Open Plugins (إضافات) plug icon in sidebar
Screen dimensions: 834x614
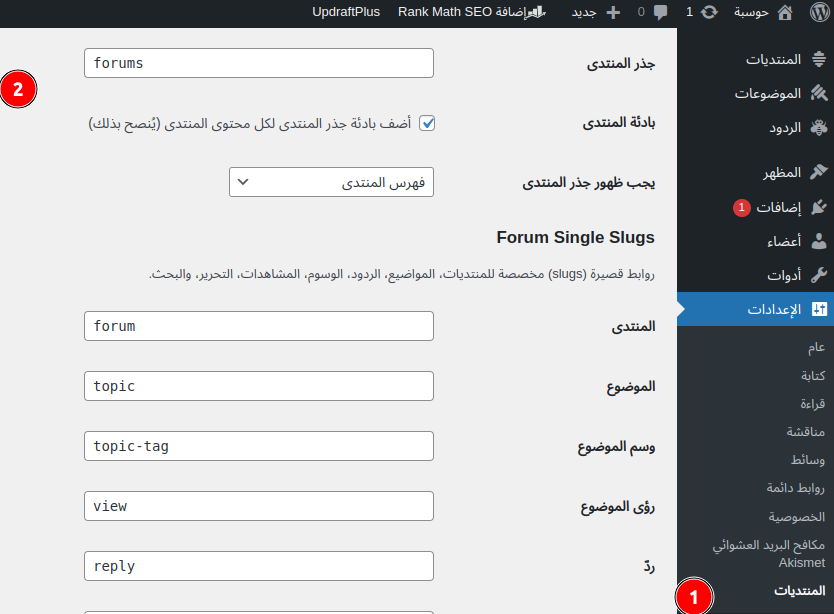[818, 207]
